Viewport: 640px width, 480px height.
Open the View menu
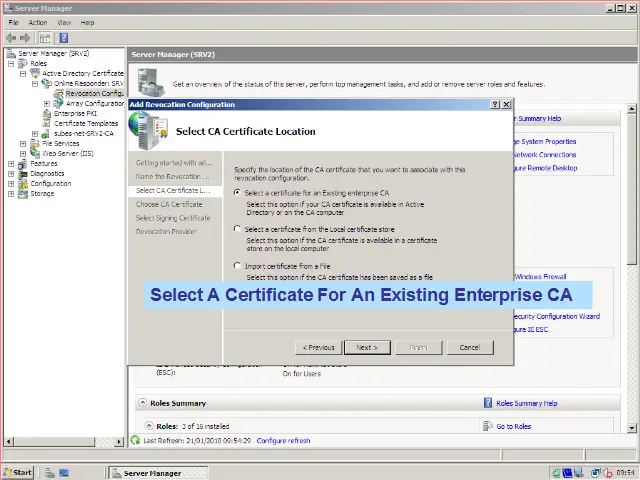64,22
